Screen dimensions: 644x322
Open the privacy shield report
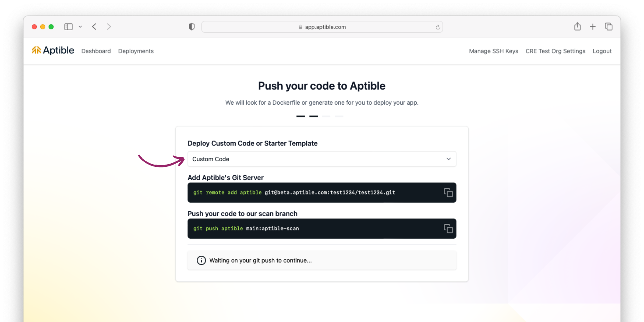192,27
